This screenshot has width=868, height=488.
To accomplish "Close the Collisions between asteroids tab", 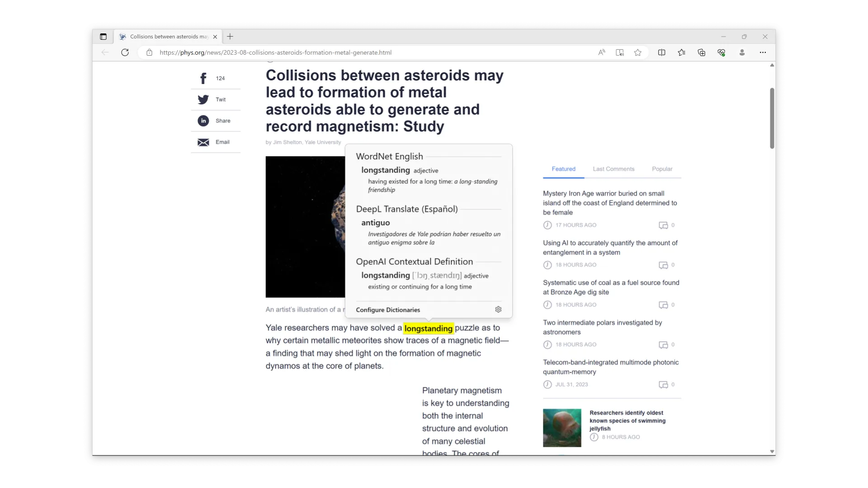I will (215, 37).
